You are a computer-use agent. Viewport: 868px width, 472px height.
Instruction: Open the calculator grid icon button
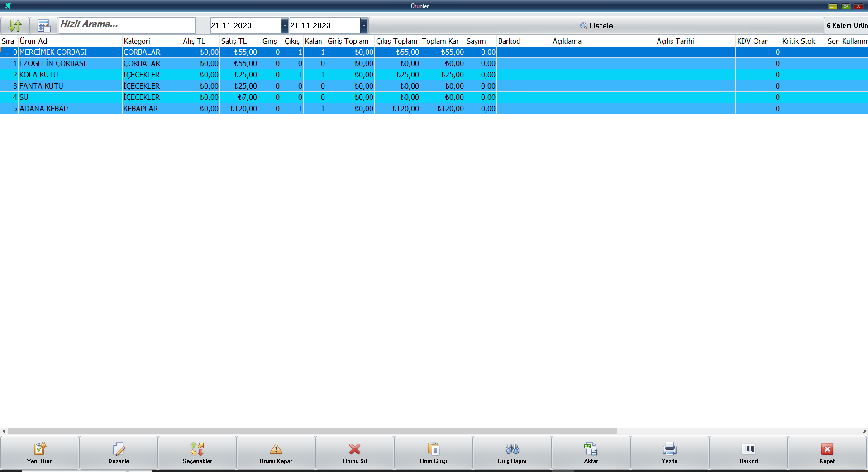[44, 25]
